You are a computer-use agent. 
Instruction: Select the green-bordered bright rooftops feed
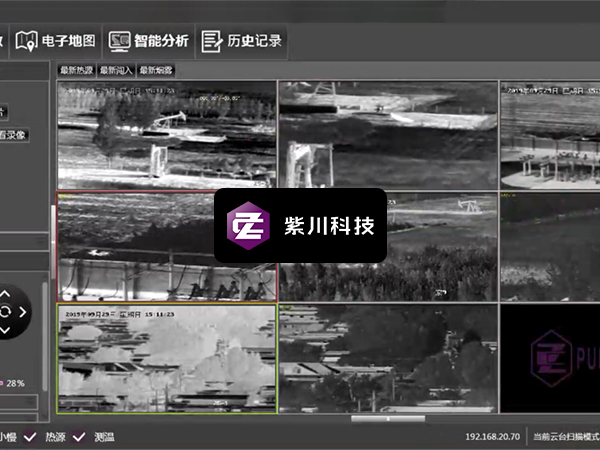click(x=167, y=359)
